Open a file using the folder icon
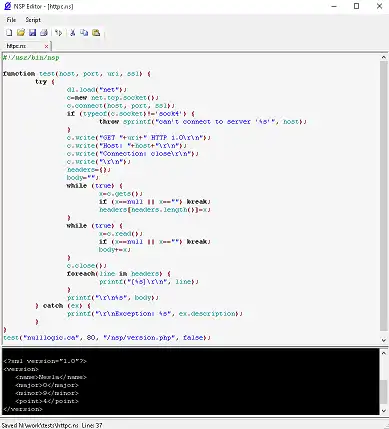The image size is (389, 429). 21,33
